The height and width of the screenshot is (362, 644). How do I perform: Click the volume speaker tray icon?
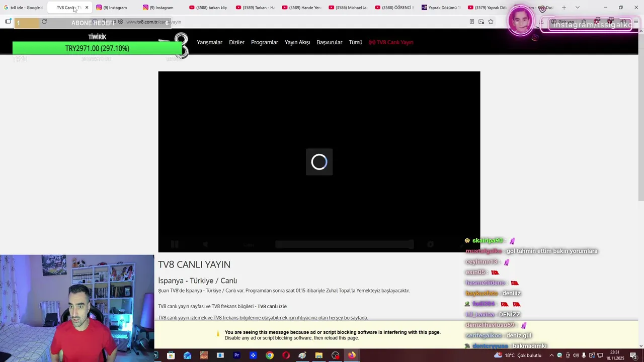576,355
